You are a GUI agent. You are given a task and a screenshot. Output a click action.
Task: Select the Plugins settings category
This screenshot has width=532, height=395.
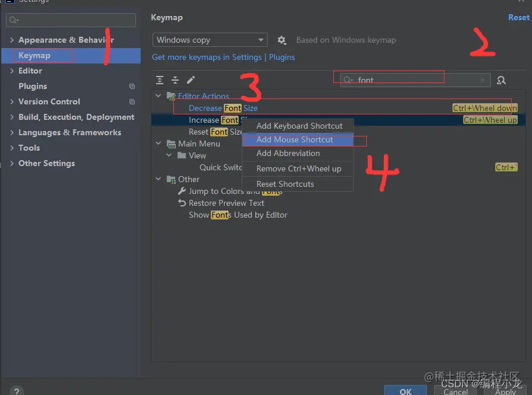(x=71, y=87)
